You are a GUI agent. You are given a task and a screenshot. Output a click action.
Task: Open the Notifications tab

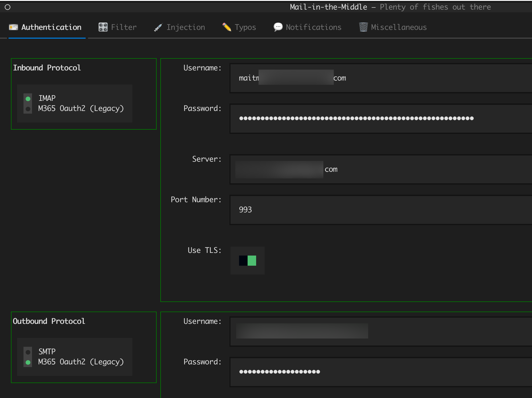[313, 27]
